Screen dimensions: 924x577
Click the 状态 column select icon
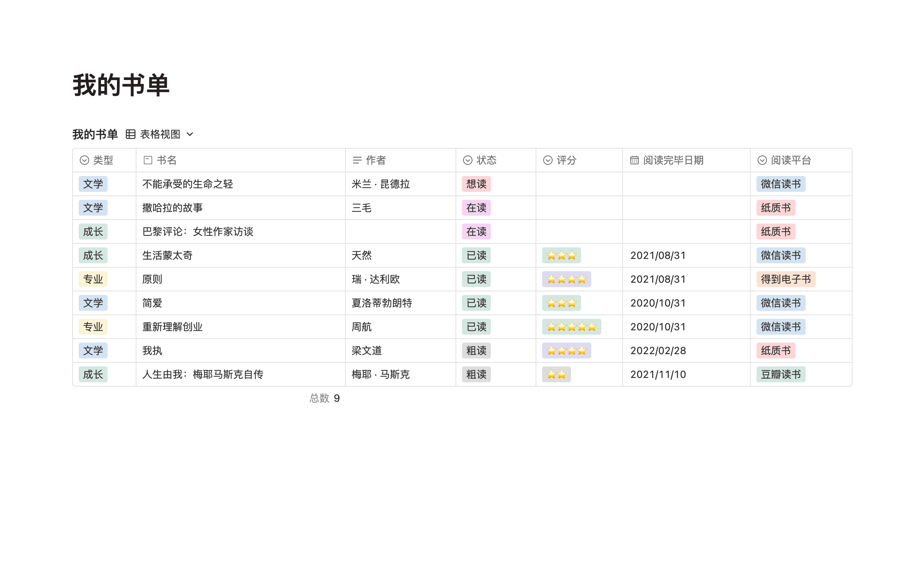point(468,160)
